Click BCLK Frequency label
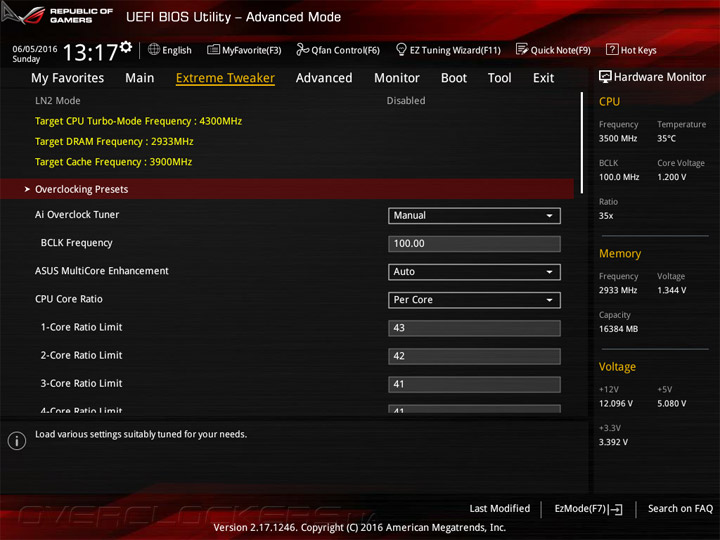 [x=76, y=243]
